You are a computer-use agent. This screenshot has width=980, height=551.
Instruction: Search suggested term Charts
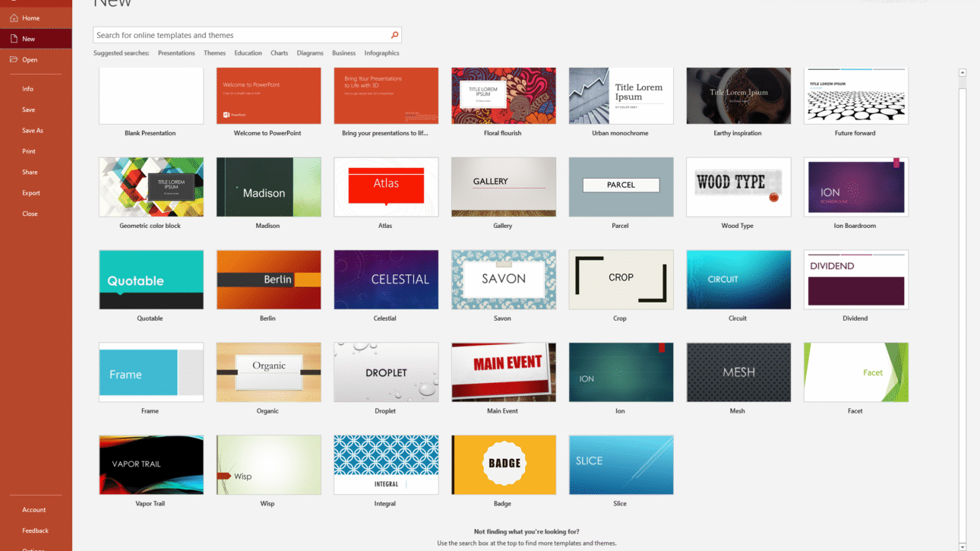point(279,53)
